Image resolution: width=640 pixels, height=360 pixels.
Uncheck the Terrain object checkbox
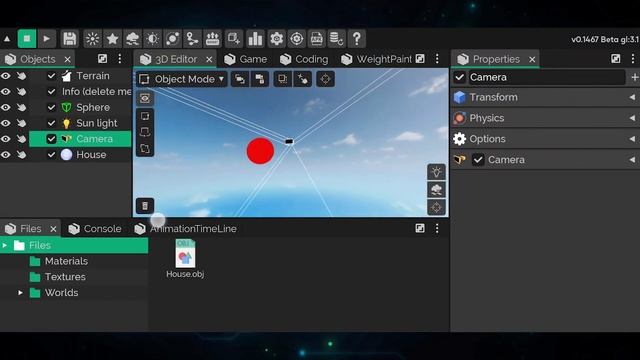51,76
